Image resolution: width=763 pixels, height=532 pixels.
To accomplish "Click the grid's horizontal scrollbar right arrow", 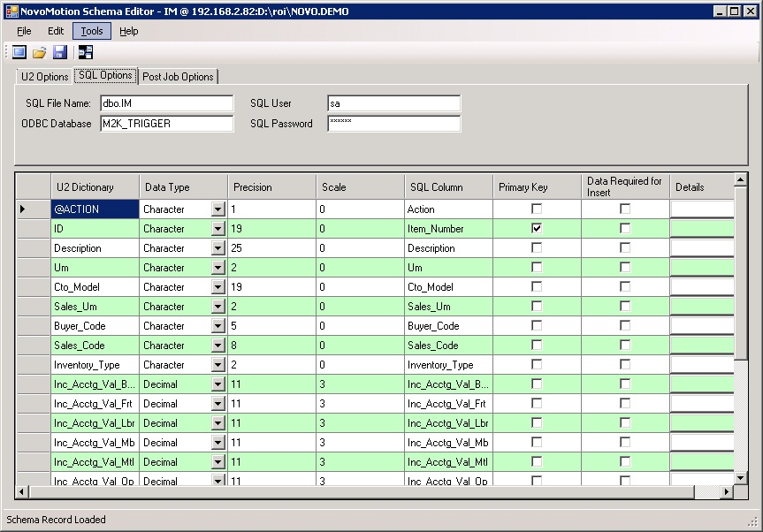I will click(727, 491).
